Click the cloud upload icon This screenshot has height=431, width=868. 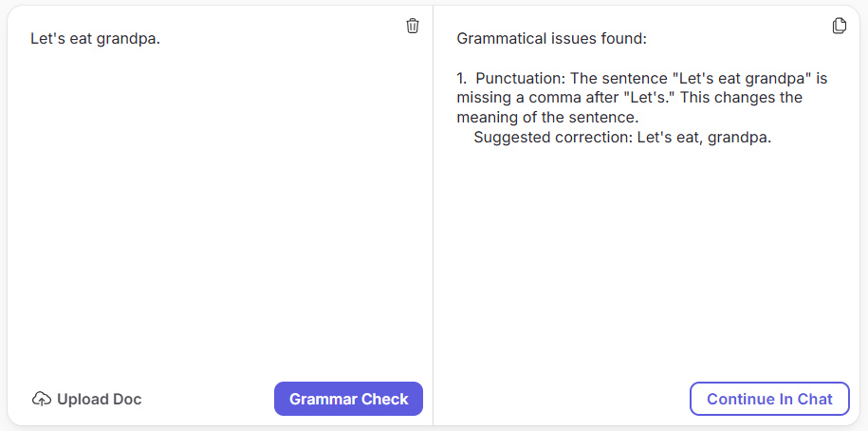click(x=42, y=399)
